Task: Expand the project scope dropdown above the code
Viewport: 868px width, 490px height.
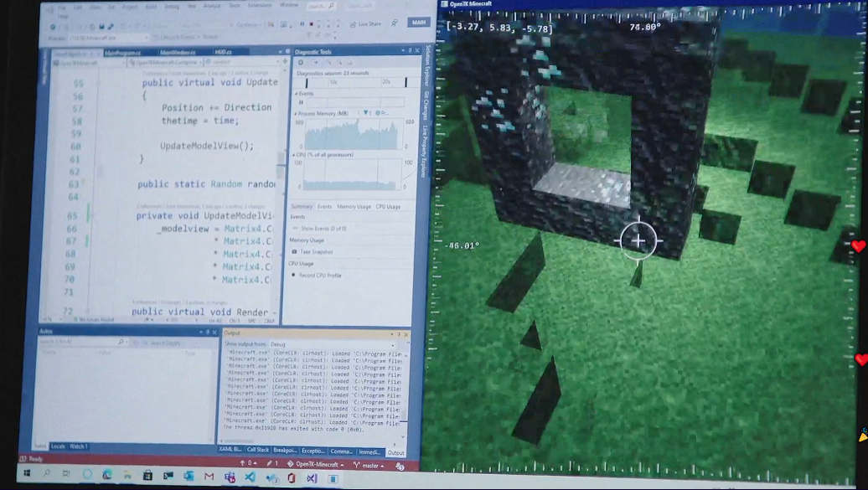Action: pos(89,63)
